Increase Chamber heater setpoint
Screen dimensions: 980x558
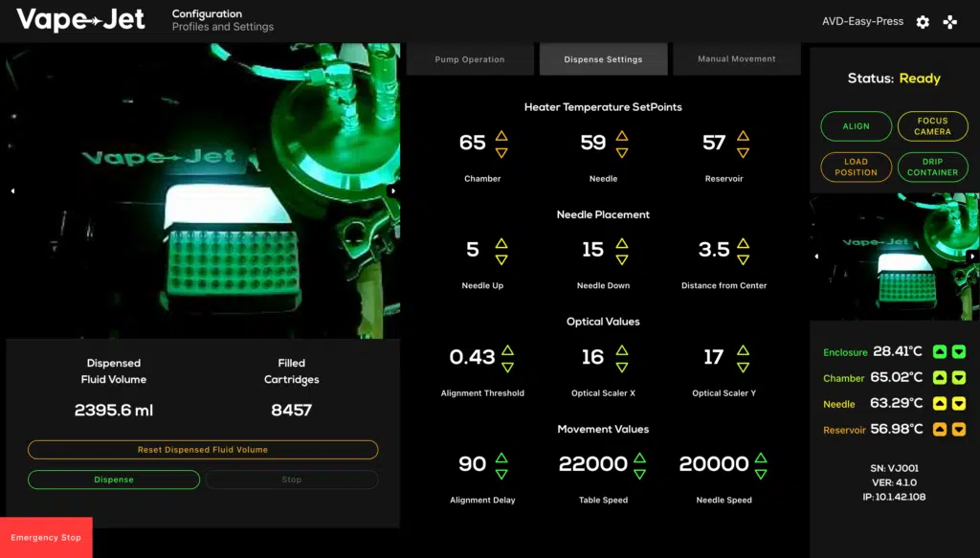(x=501, y=136)
